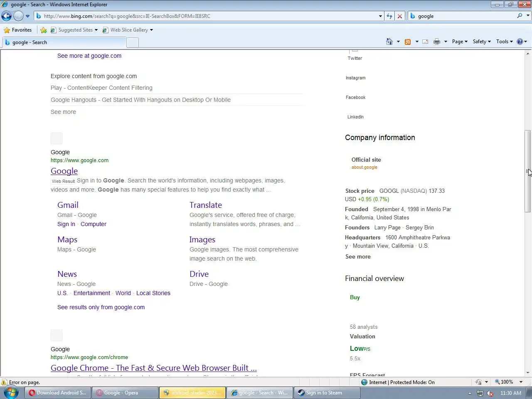Click the Local Stories link
This screenshot has height=399, width=532.
point(153,293)
